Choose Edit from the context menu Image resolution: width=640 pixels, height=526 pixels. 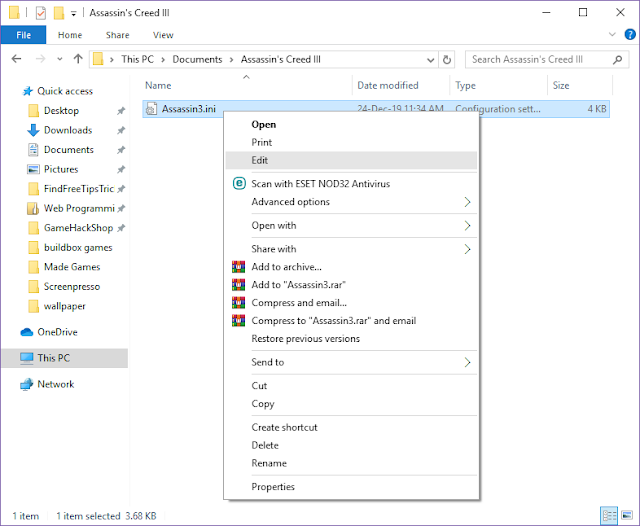click(351, 160)
